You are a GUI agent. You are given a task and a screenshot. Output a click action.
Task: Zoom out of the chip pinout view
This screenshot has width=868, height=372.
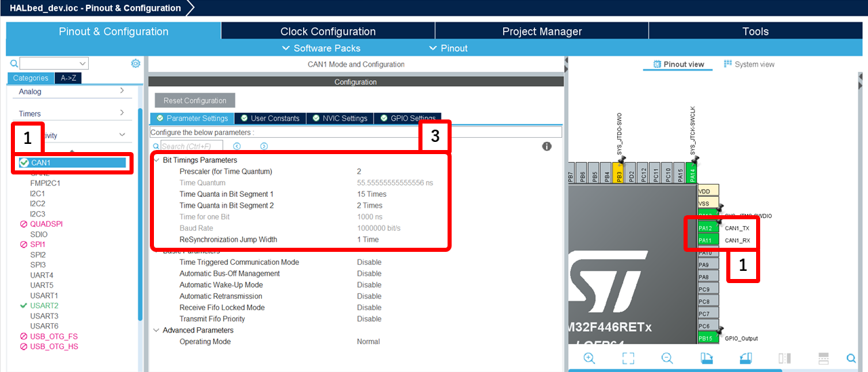coord(667,358)
